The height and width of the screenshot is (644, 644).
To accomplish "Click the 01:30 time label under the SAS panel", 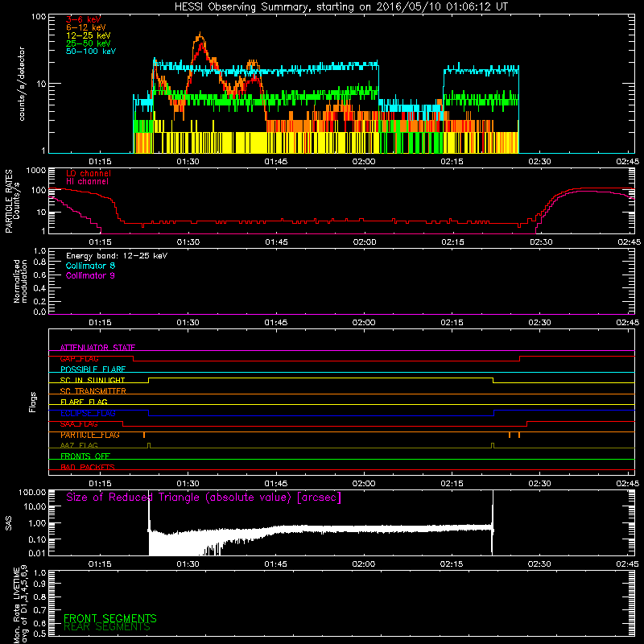I will point(188,564).
